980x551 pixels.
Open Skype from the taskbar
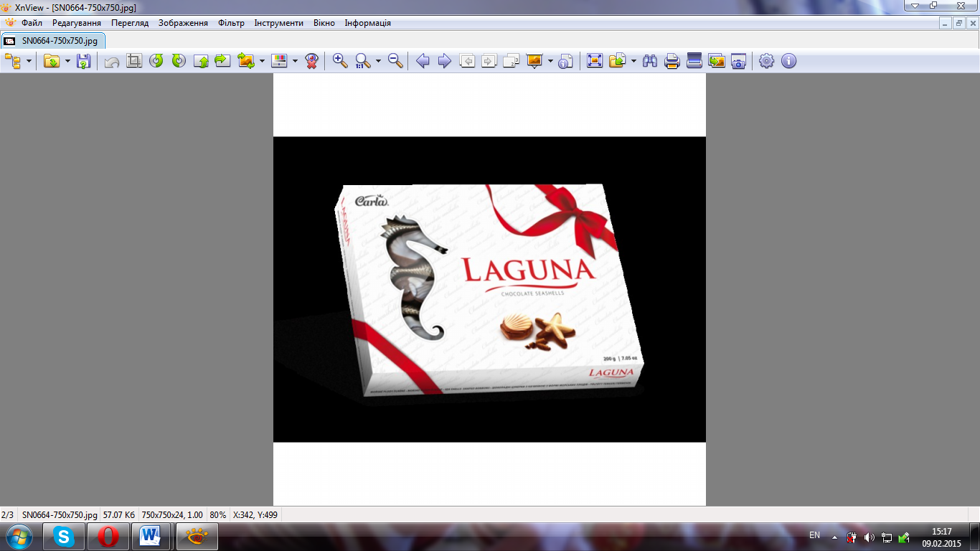point(65,537)
